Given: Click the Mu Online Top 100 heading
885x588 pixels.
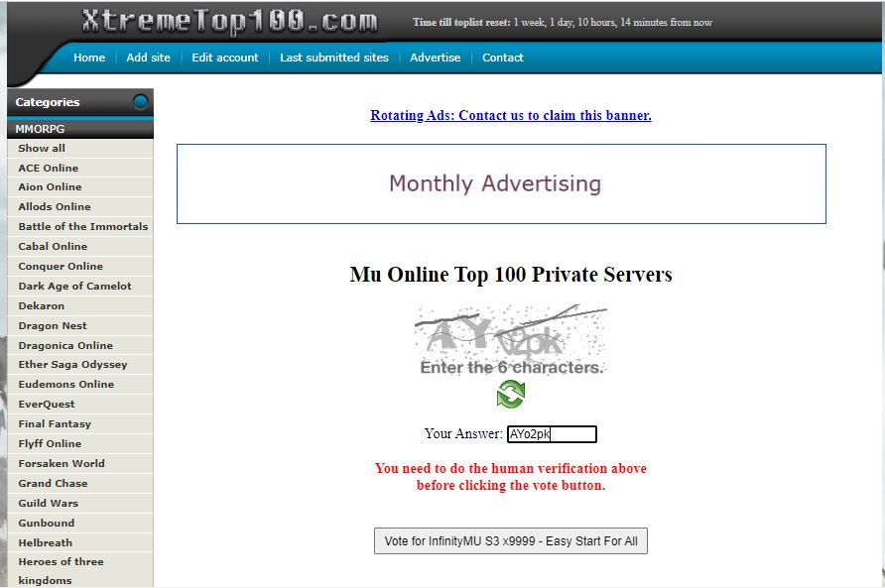Looking at the screenshot, I should [x=511, y=275].
